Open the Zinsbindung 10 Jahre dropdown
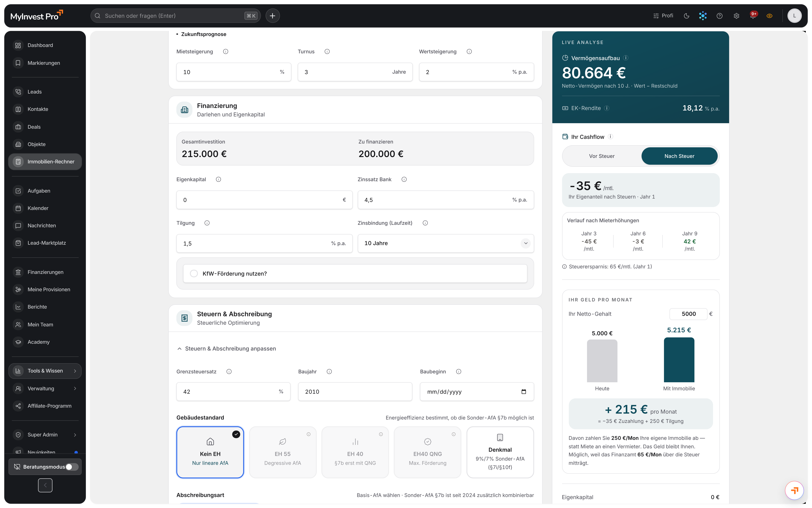812x508 pixels. [x=446, y=243]
